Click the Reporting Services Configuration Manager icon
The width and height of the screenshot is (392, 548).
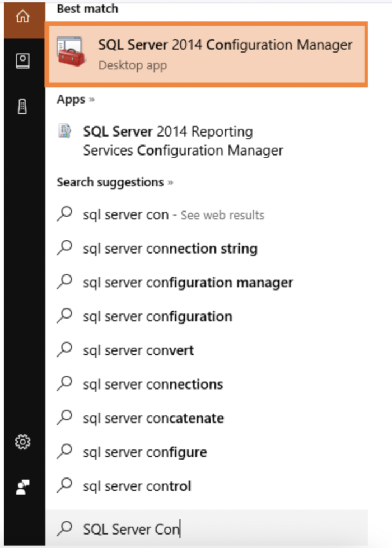(65, 131)
